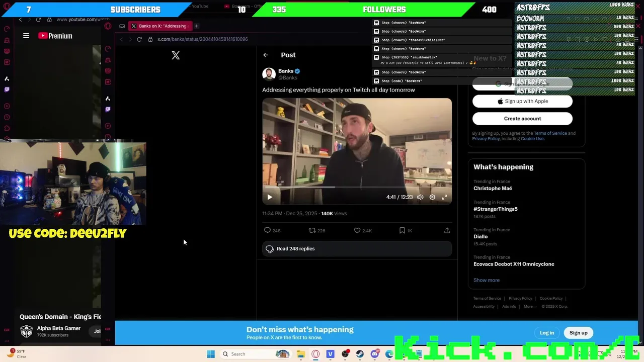Viewport: 644px width, 362px height.
Task: Select the Banks on X browser tab
Action: tap(160, 26)
